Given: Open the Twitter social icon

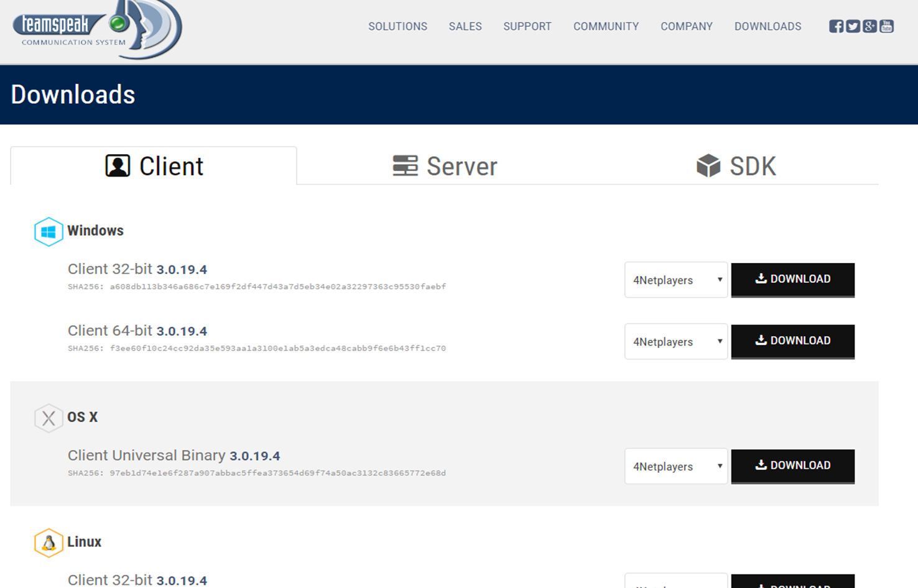Looking at the screenshot, I should (853, 26).
